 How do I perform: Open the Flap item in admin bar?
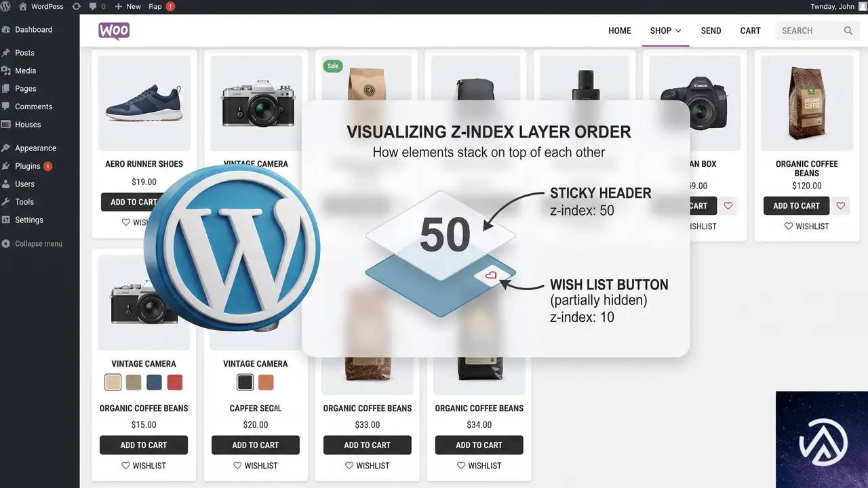[x=161, y=6]
